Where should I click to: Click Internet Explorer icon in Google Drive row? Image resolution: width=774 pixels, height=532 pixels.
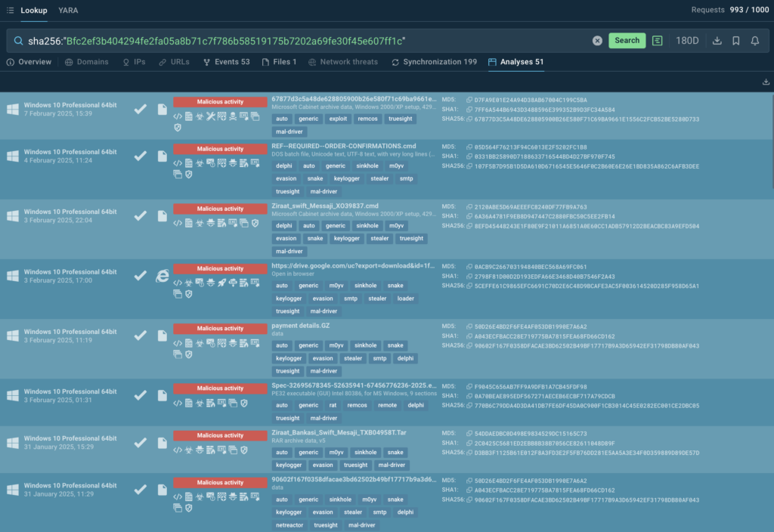(x=162, y=276)
